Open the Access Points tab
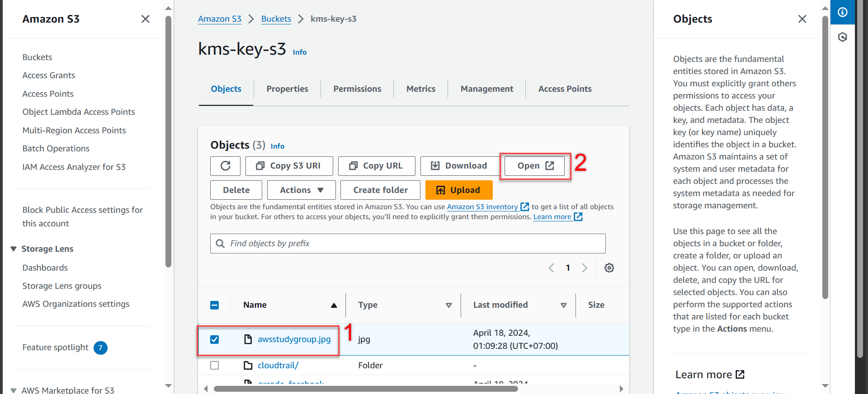This screenshot has height=394, width=868. pyautogui.click(x=565, y=89)
